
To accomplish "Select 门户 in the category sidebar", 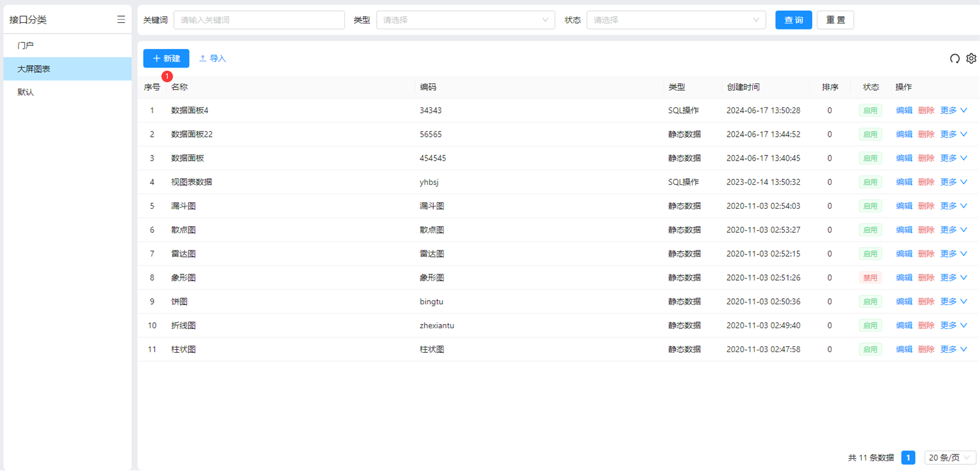I will [x=26, y=46].
